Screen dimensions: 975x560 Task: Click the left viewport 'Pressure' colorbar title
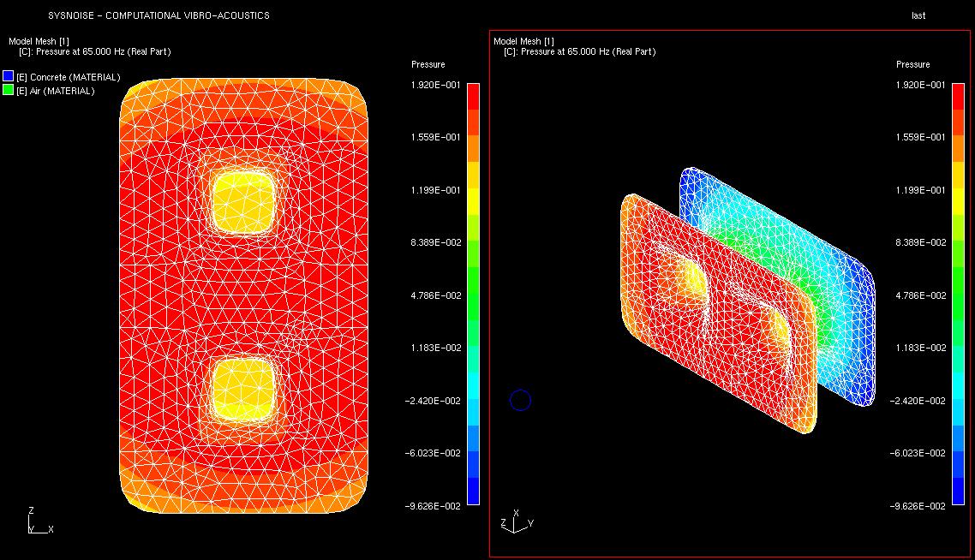pyautogui.click(x=428, y=64)
